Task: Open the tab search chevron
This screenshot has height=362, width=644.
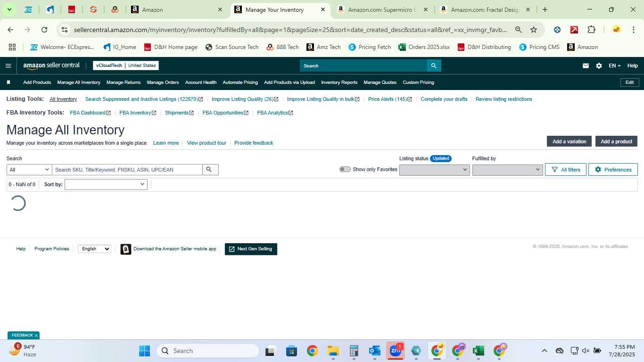Action: click(9, 9)
